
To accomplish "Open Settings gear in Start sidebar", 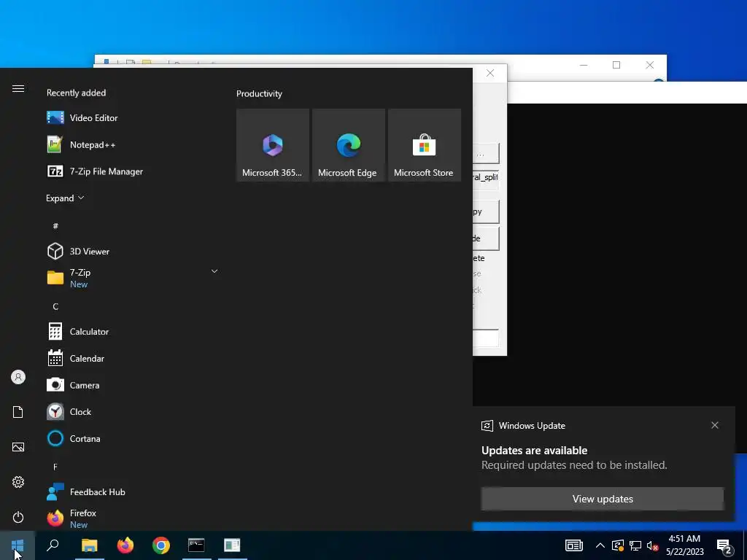I will (x=18, y=482).
